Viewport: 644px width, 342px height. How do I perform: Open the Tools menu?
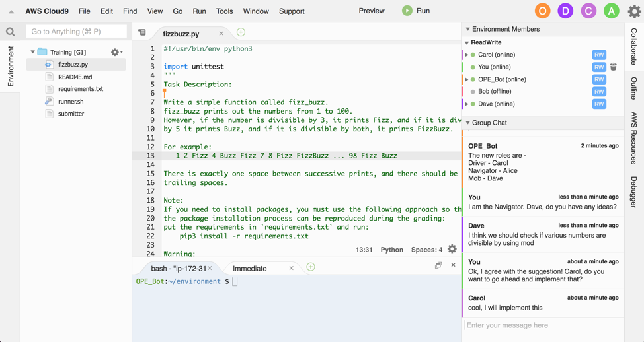point(224,11)
